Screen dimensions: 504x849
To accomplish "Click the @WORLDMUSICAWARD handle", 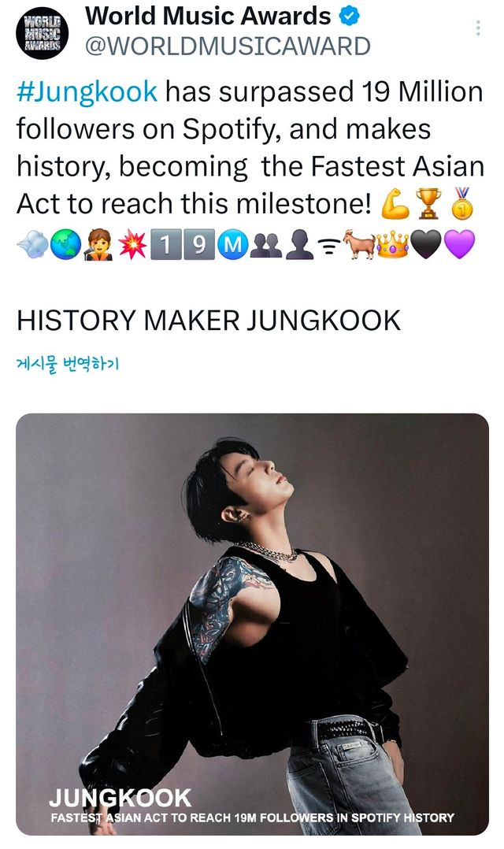I will (227, 46).
